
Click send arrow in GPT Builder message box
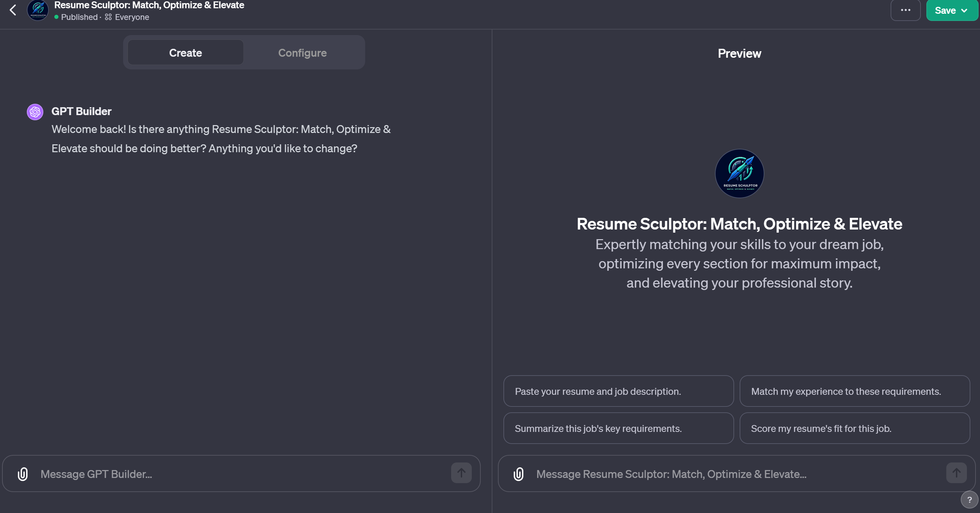(461, 473)
